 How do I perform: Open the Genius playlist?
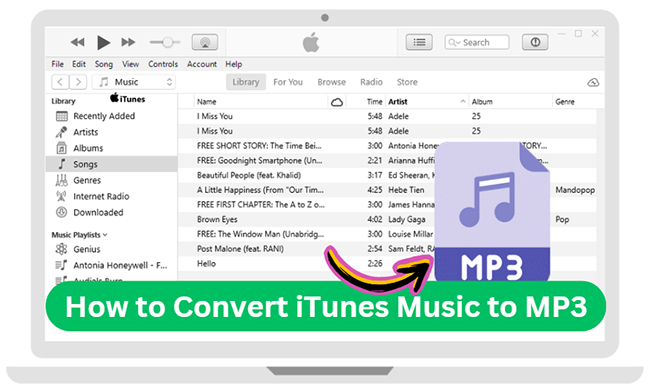112,249
